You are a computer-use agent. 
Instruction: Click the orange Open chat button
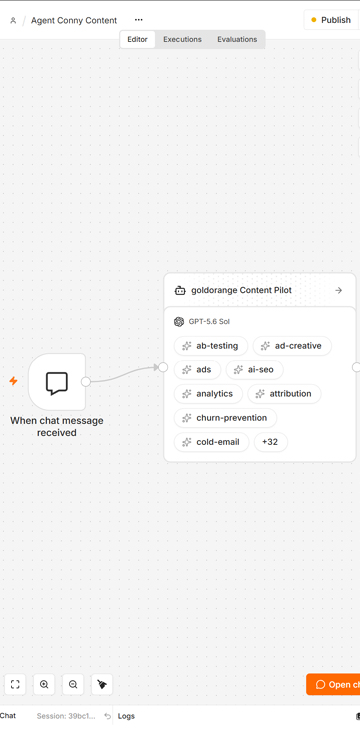click(x=333, y=684)
